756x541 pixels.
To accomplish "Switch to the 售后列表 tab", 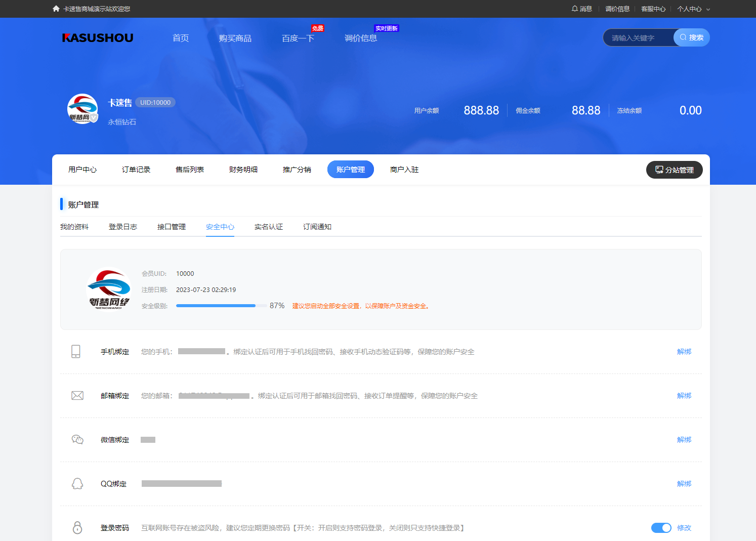I will 190,170.
